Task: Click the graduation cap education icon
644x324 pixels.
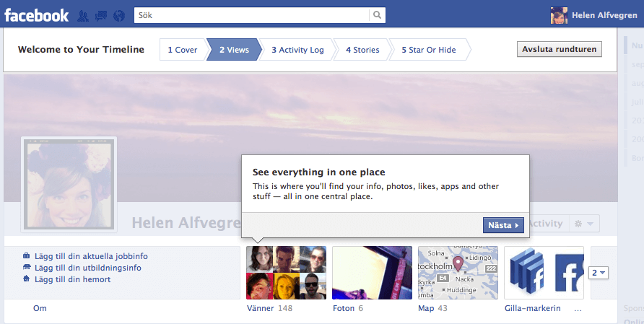Action: [x=27, y=267]
